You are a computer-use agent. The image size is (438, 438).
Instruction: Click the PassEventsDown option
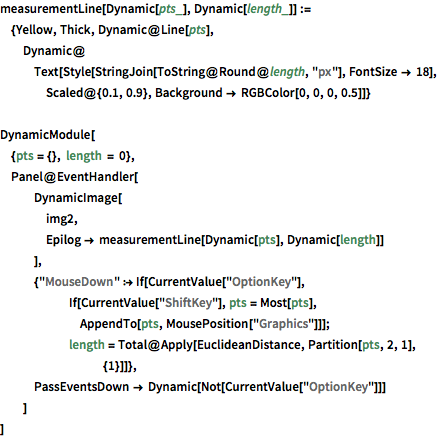pos(82,387)
